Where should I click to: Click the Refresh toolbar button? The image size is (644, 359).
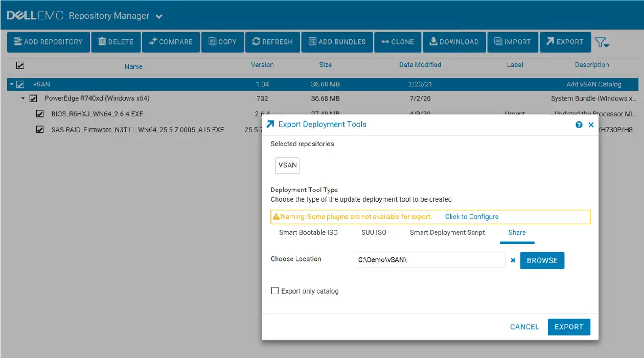[x=272, y=42]
